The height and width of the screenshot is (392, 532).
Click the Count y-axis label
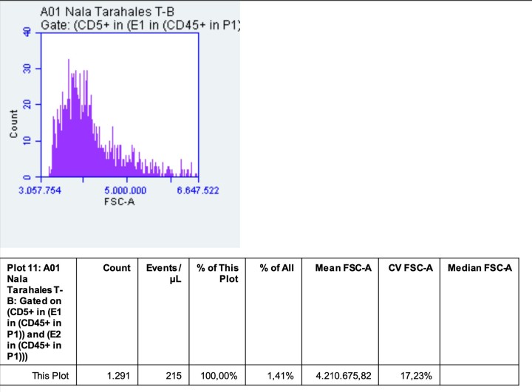14,125
